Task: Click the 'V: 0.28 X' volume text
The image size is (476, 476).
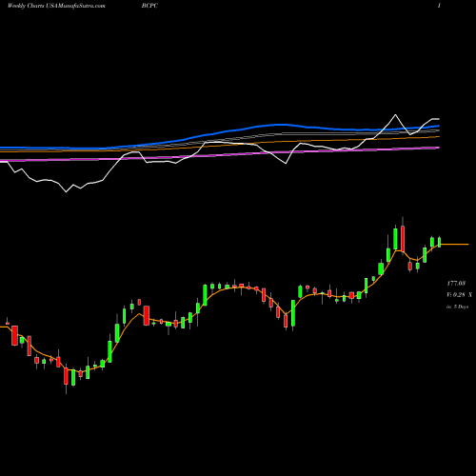Action: tap(459, 295)
